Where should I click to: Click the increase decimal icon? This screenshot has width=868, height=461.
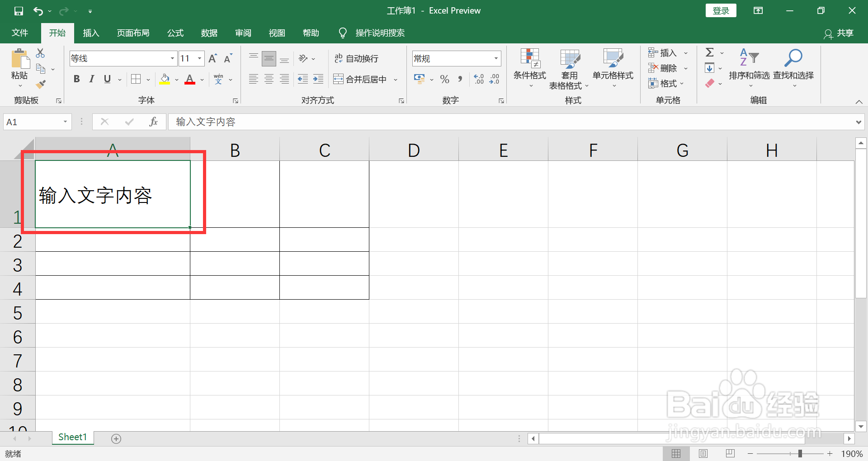point(479,79)
